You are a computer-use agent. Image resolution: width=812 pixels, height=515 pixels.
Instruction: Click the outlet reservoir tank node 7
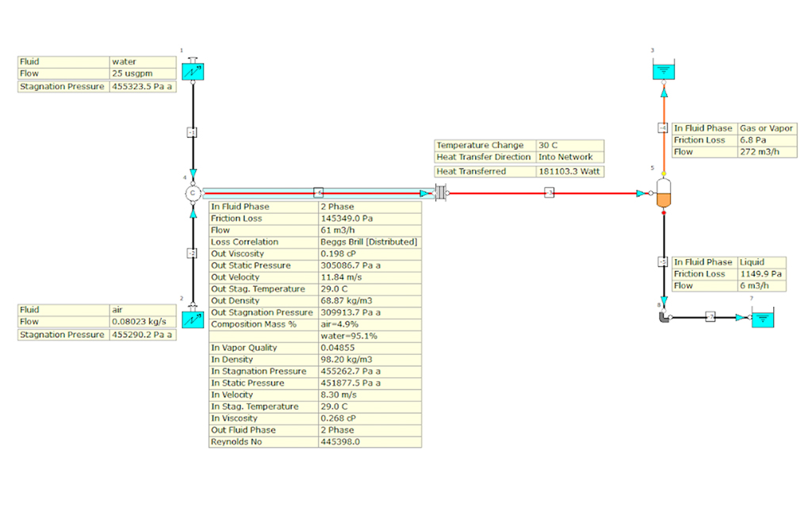pos(763,318)
